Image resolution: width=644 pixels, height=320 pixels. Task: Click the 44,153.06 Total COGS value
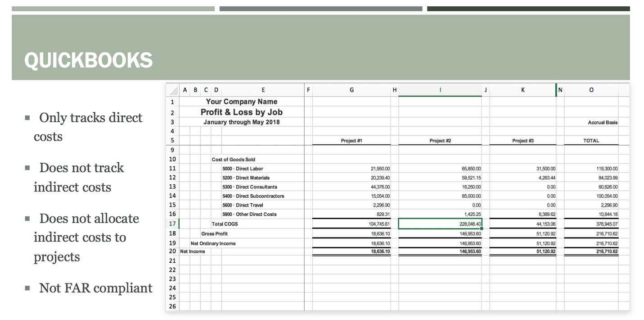tap(545, 224)
